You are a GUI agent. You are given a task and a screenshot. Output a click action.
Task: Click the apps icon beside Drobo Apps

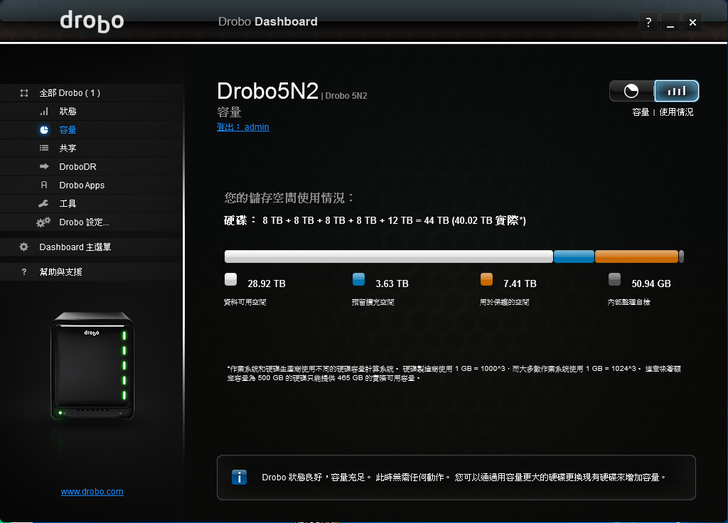pos(44,185)
